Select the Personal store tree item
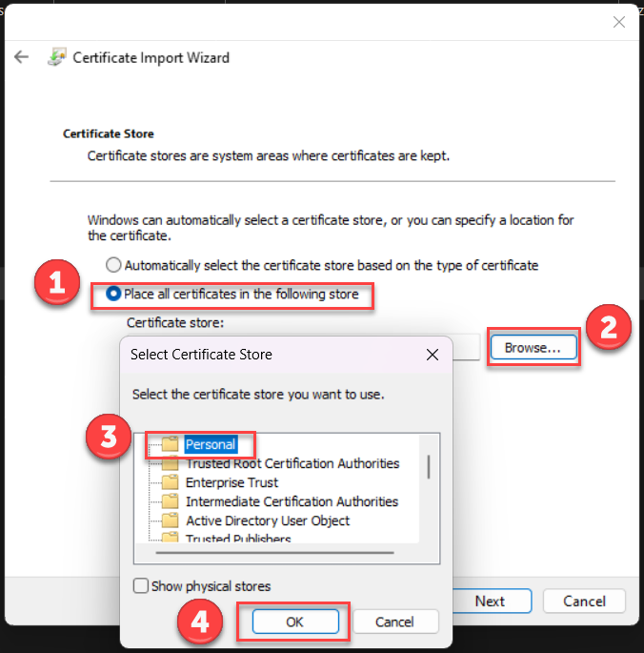 click(210, 444)
